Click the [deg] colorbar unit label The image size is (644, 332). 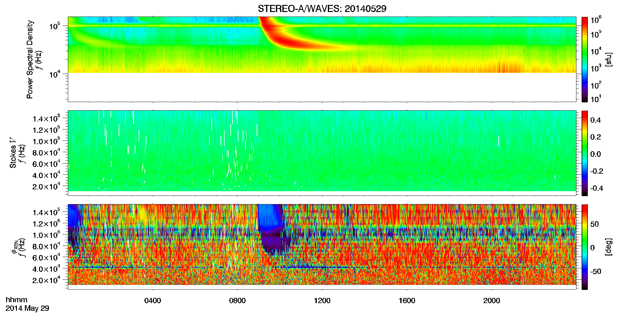click(609, 247)
